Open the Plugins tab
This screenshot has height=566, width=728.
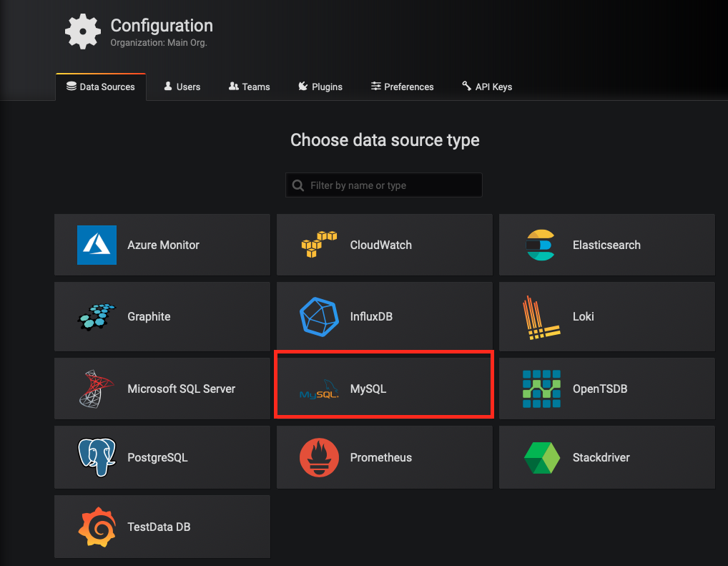[x=320, y=87]
